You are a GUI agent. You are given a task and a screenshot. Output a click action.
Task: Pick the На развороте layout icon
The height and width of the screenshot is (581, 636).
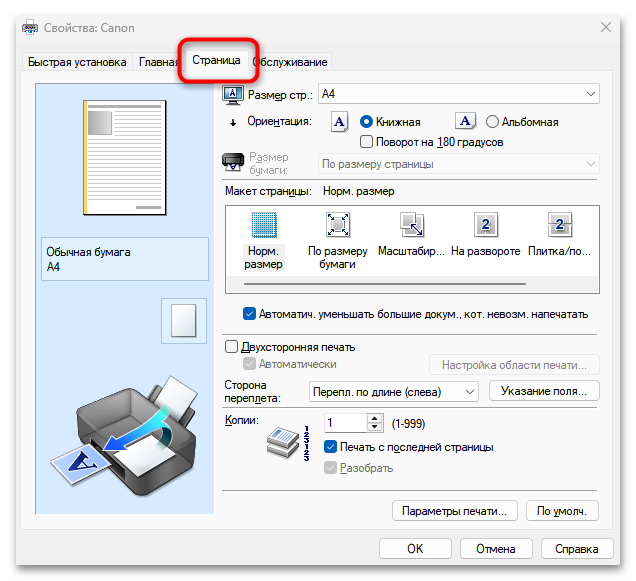pyautogui.click(x=485, y=226)
